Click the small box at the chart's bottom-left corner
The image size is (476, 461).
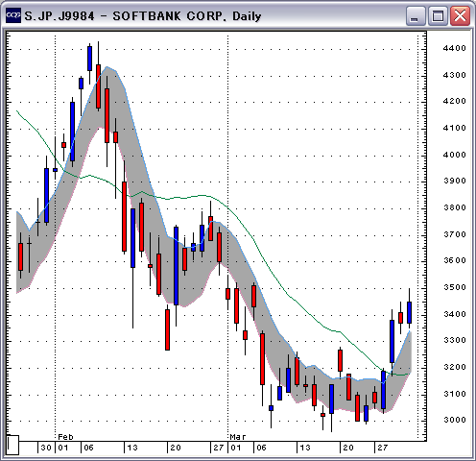pyautogui.click(x=12, y=445)
